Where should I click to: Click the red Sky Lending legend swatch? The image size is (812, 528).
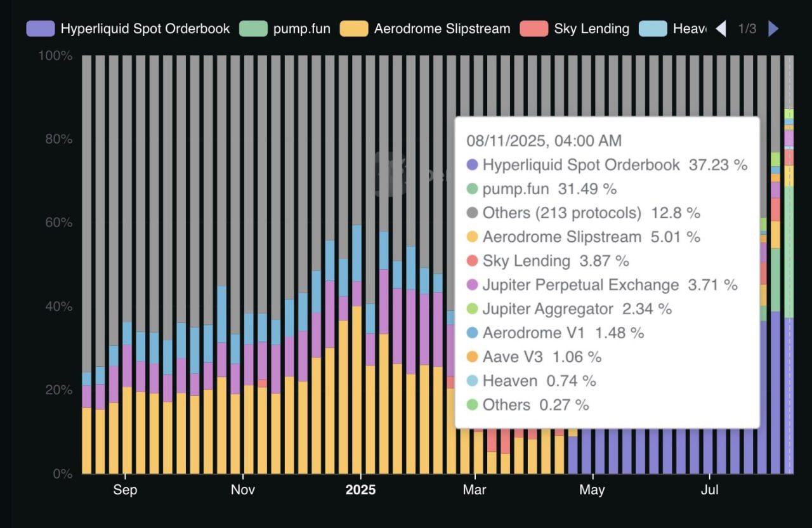point(534,29)
